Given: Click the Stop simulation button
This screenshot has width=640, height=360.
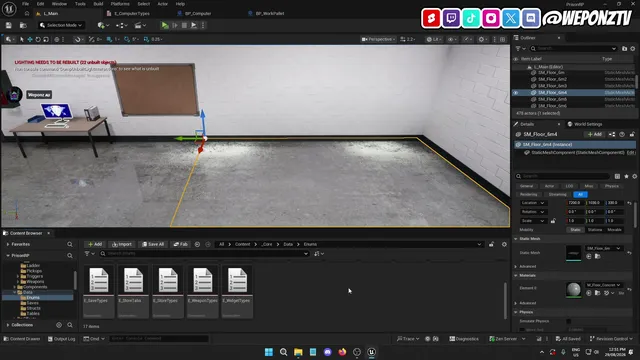Looking at the screenshot, I should coord(184,25).
